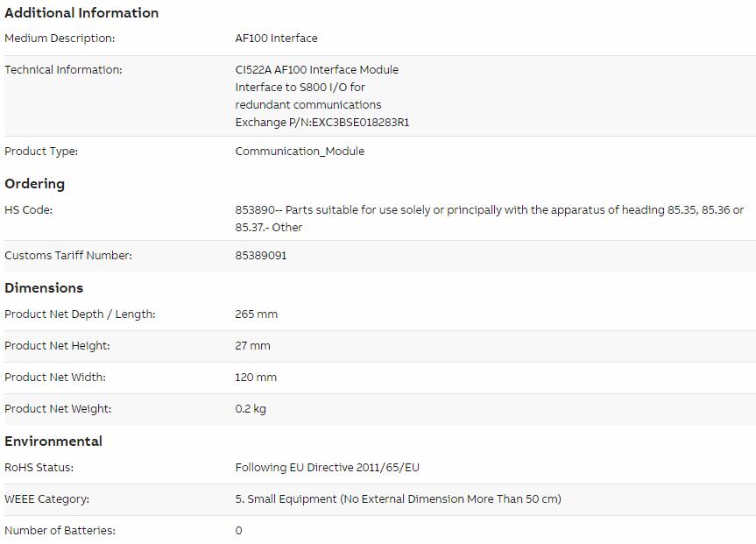Viewport: 756px width, 544px height.
Task: Click the 265 mm depth value
Action: point(257,314)
